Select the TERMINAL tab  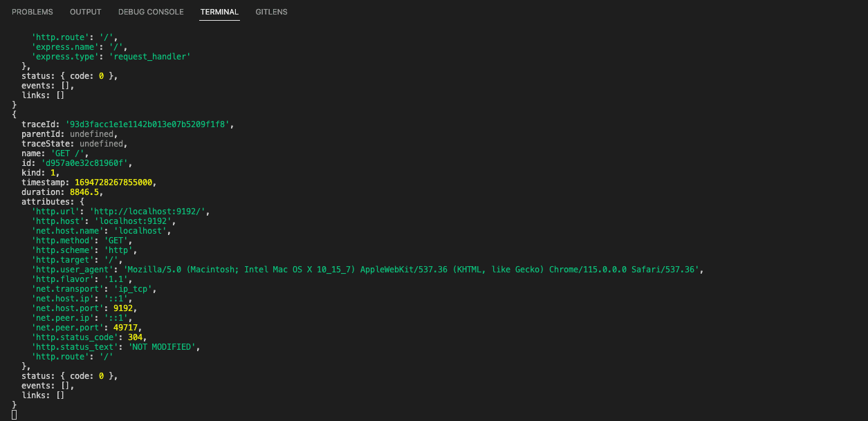(x=219, y=12)
